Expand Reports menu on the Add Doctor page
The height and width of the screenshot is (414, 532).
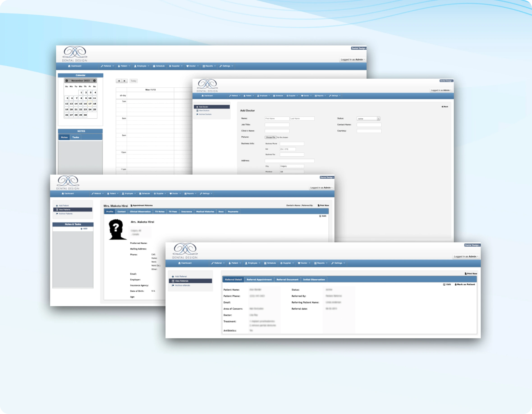[320, 96]
